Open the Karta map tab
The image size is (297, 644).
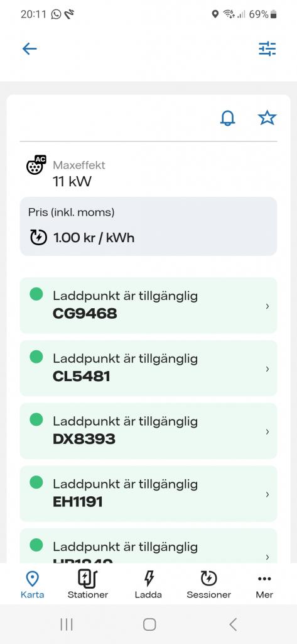(x=33, y=585)
